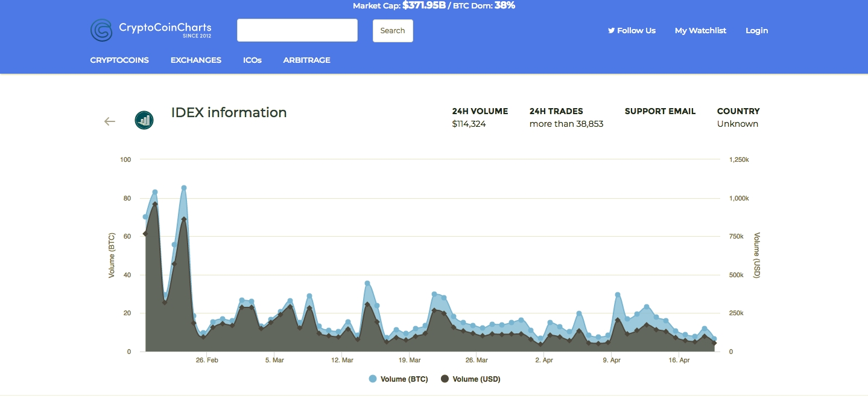Open My Watchlist
Viewport: 868px width, 398px height.
[x=700, y=30]
